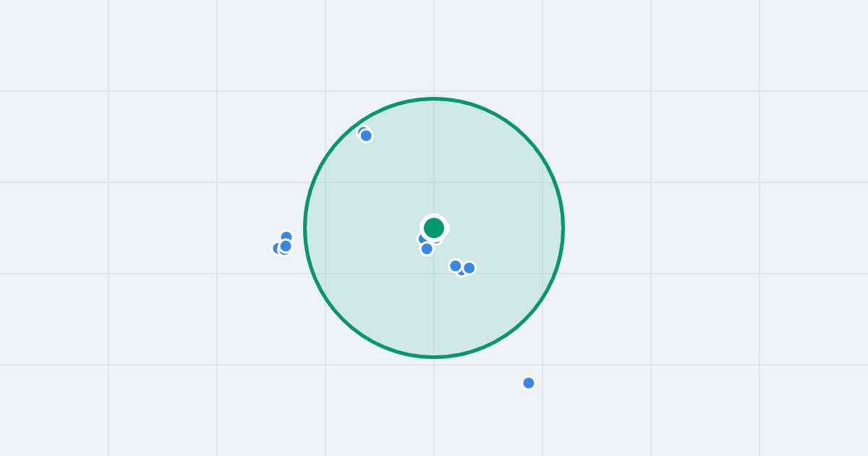Click the leftmost point of the green circle outline
The image size is (868, 456).
coord(305,228)
